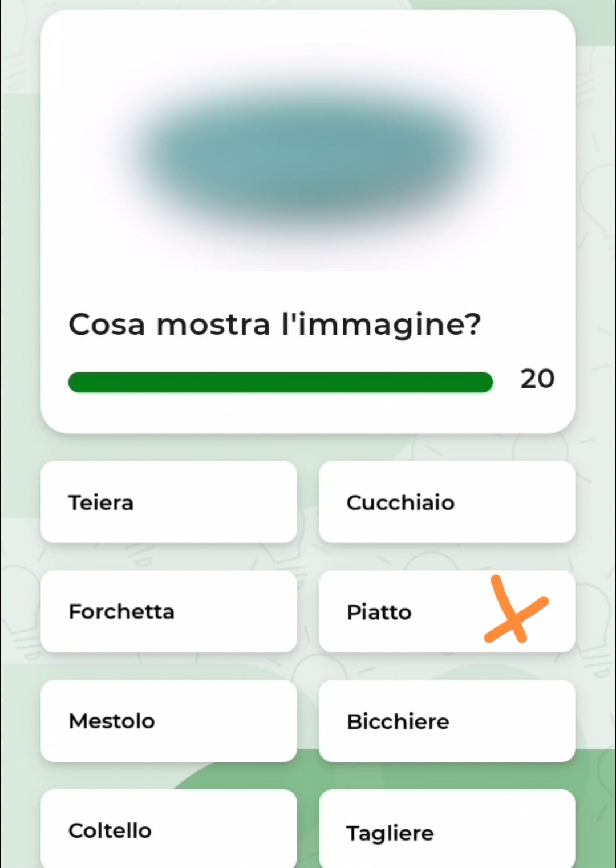The width and height of the screenshot is (616, 868).
Task: Answer with the Italian word for teapot
Action: [x=169, y=502]
